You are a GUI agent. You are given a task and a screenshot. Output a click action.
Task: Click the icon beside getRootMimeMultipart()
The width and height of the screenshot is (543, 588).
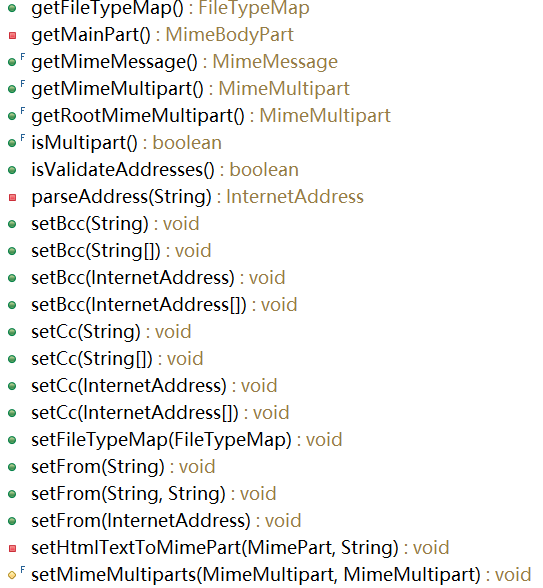pyautogui.click(x=16, y=114)
